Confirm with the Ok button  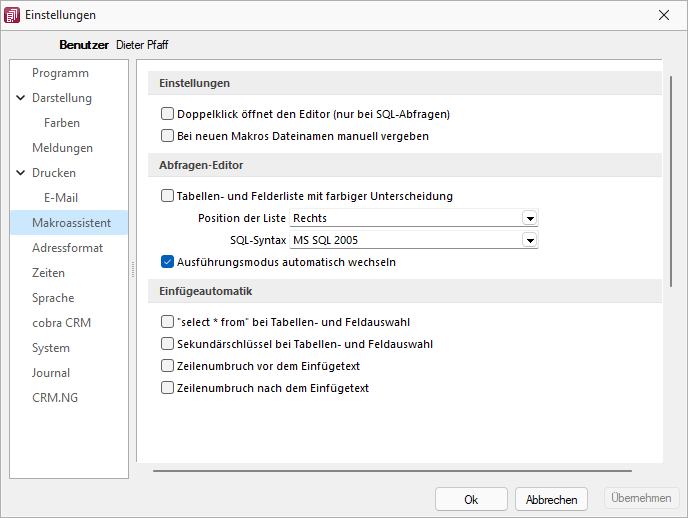[471, 500]
